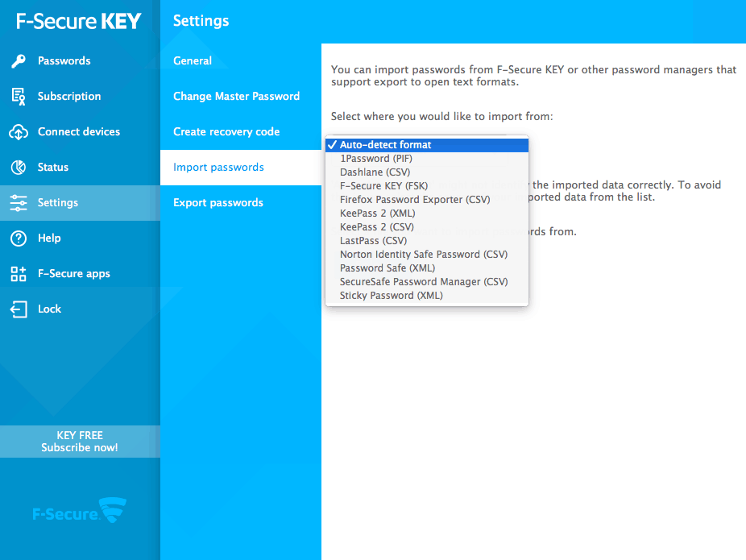
Task: Open the import format dropdown list
Action: (x=427, y=144)
